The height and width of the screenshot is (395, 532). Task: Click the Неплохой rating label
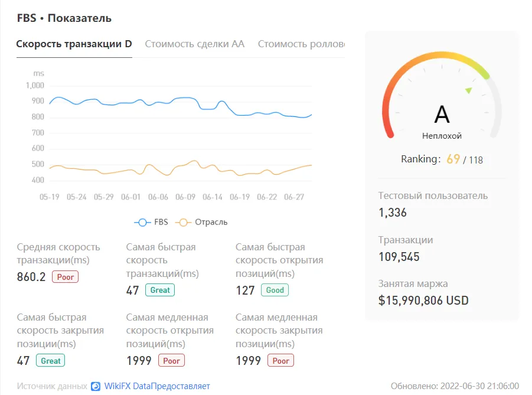pyautogui.click(x=442, y=136)
